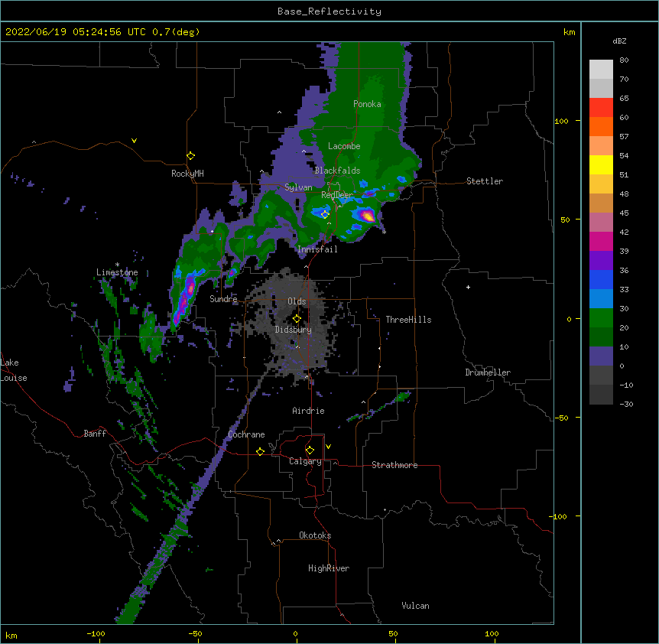Click the 100 tick on the bottom axis
Screen dimensions: 659x644
492,633
